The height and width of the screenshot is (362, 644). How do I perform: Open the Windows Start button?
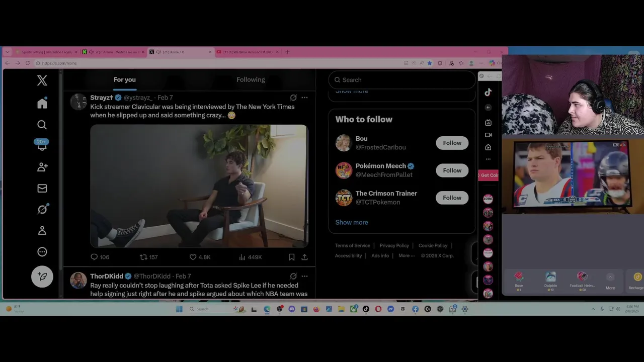click(179, 309)
